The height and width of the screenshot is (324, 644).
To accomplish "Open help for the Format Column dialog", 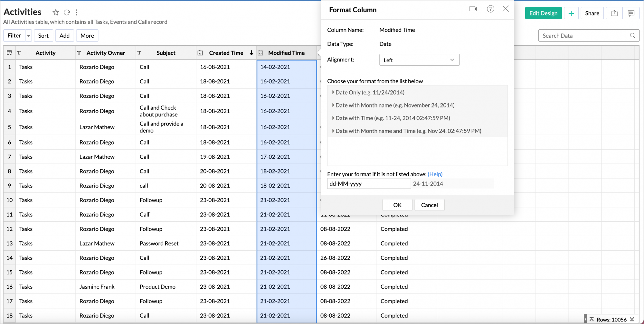I will tap(490, 9).
